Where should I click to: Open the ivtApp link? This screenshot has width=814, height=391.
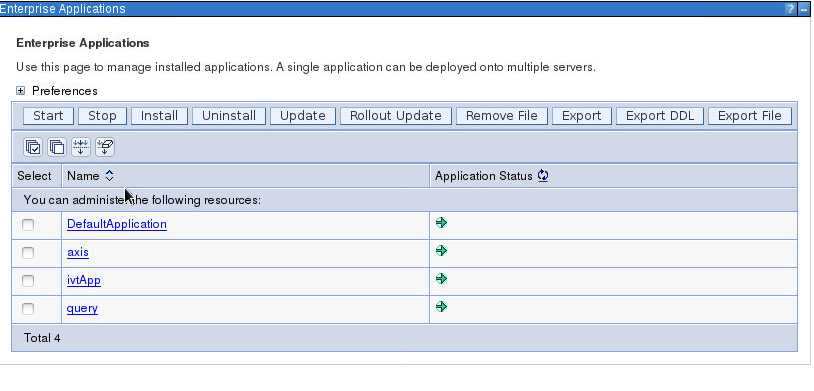coord(84,280)
